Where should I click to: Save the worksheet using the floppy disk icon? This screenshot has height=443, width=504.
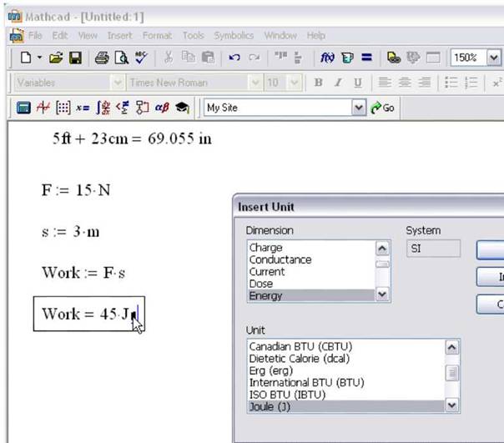[75, 58]
